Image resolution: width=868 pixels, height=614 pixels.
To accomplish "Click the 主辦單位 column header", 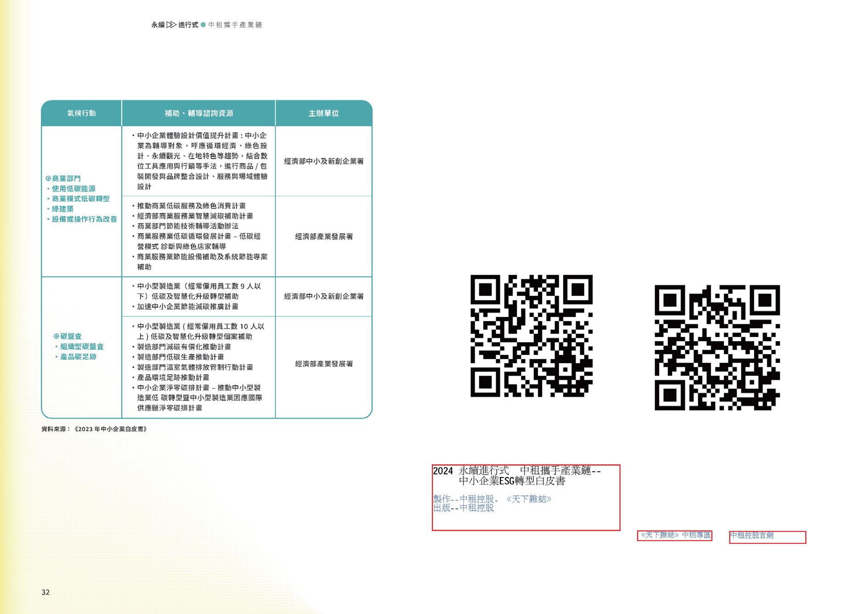I will click(324, 113).
